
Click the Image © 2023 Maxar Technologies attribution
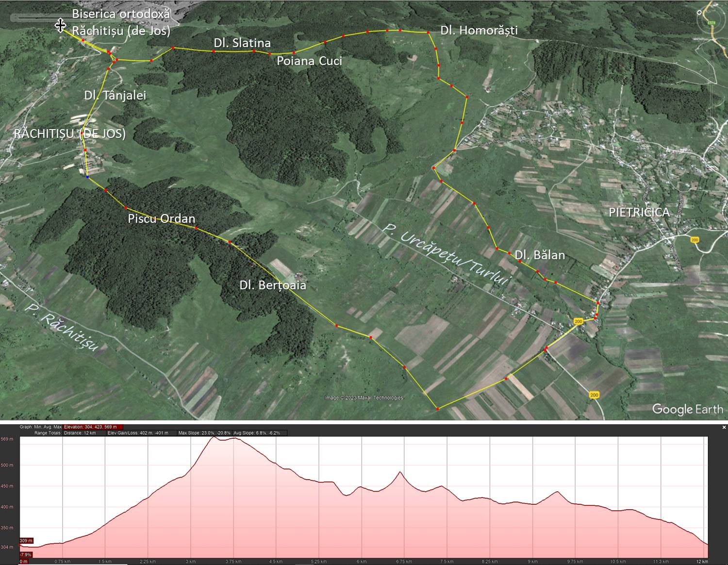tap(364, 398)
